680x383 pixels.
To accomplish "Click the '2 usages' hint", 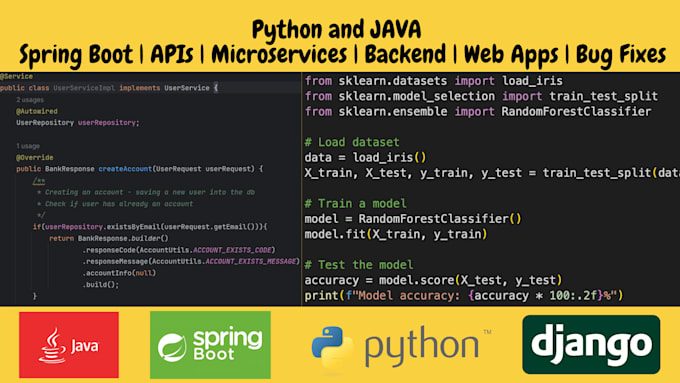I will tap(30, 100).
